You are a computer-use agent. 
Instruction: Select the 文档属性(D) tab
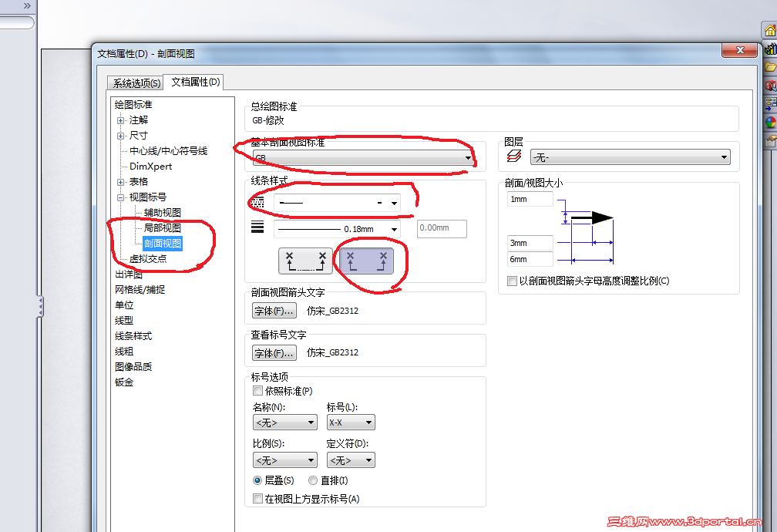click(193, 82)
